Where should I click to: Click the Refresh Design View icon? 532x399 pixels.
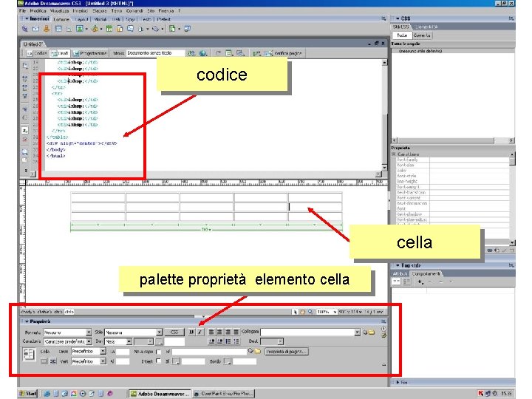point(219,53)
